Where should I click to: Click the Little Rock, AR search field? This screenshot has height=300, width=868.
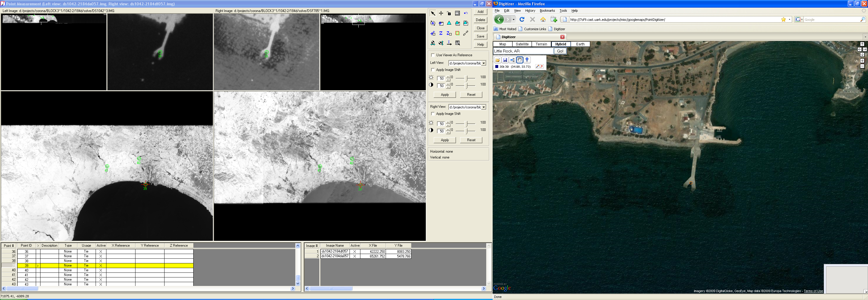tap(523, 51)
